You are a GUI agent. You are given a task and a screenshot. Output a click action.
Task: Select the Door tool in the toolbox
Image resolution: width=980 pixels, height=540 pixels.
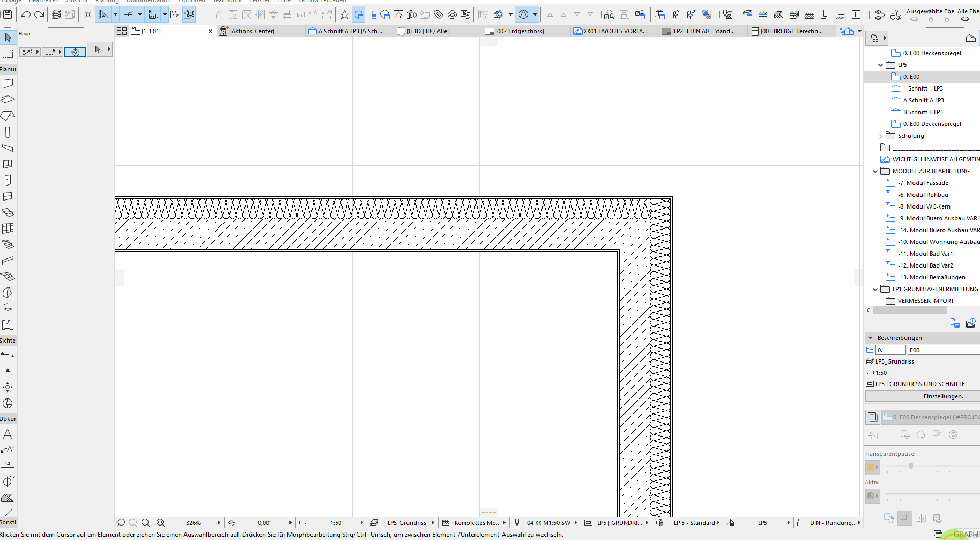[8, 180]
